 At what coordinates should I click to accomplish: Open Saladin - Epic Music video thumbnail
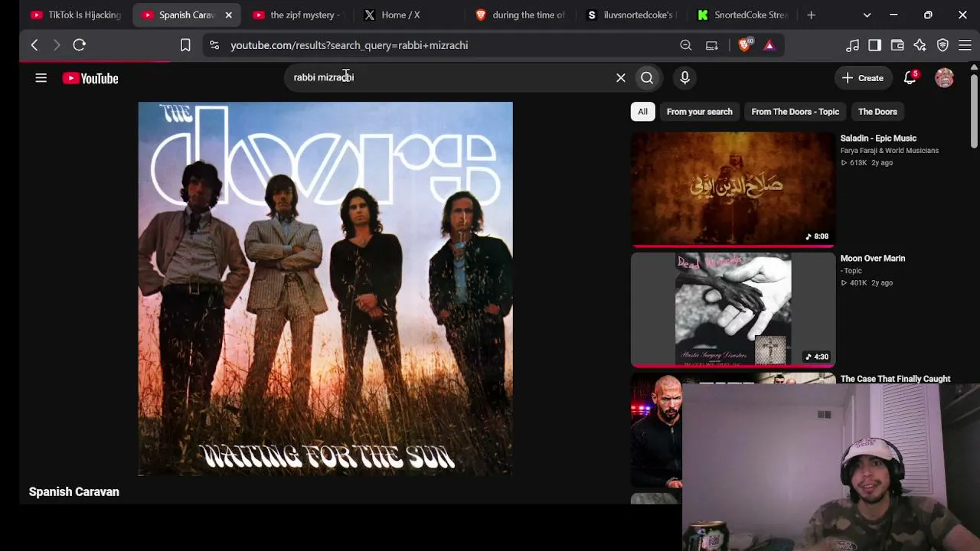click(733, 189)
